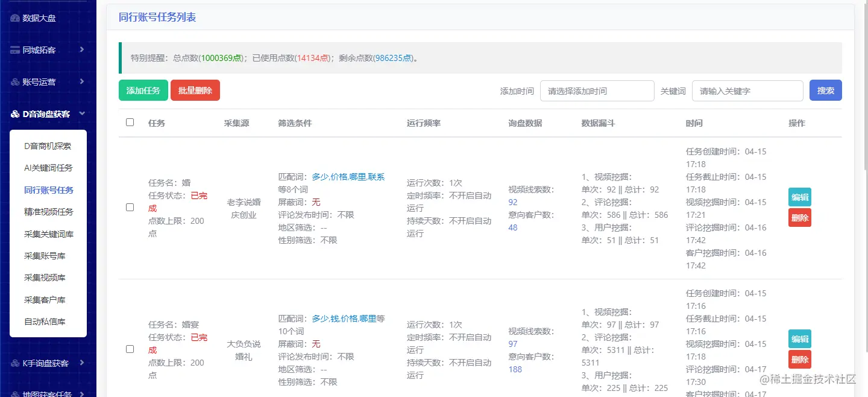
Task: Focus the 请输入关键字 keyword field
Action: 747,91
